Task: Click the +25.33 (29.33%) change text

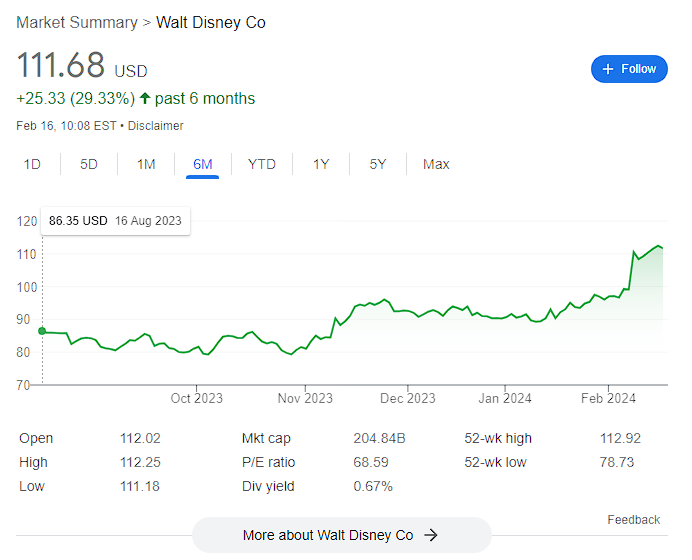Action: (75, 98)
